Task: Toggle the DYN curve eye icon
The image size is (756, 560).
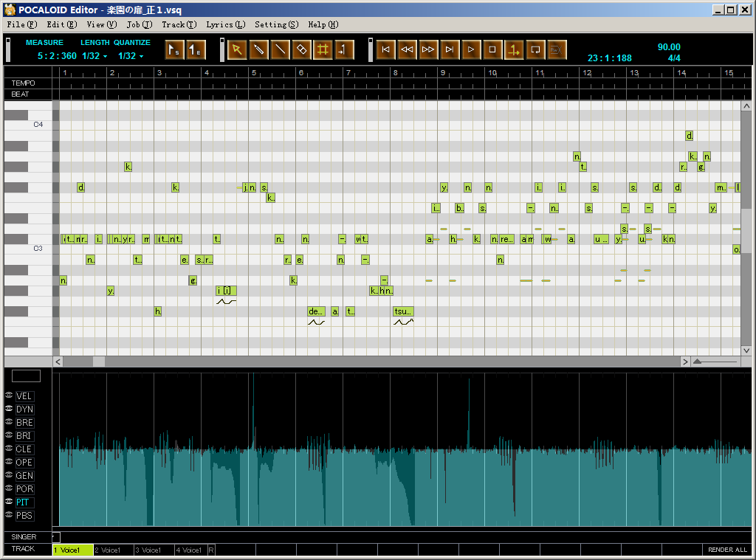Action: pyautogui.click(x=9, y=408)
